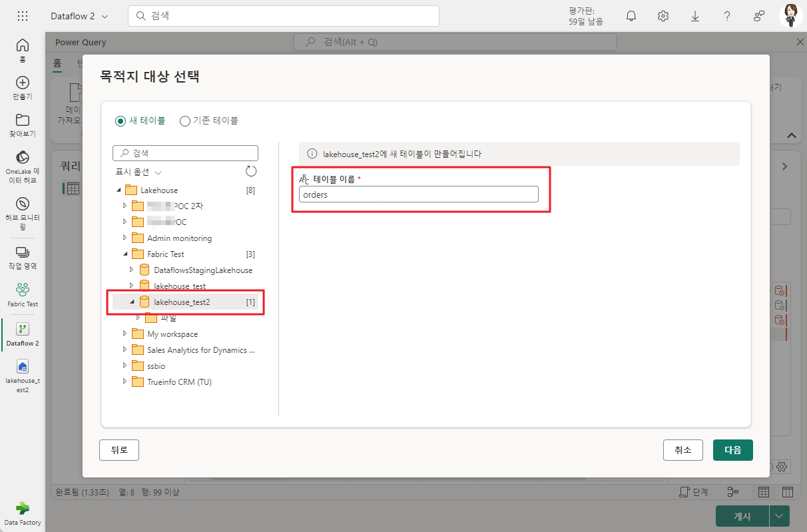This screenshot has height=532, width=807.
Task: Select the New table (새 테이블) radio
Action: click(x=120, y=121)
